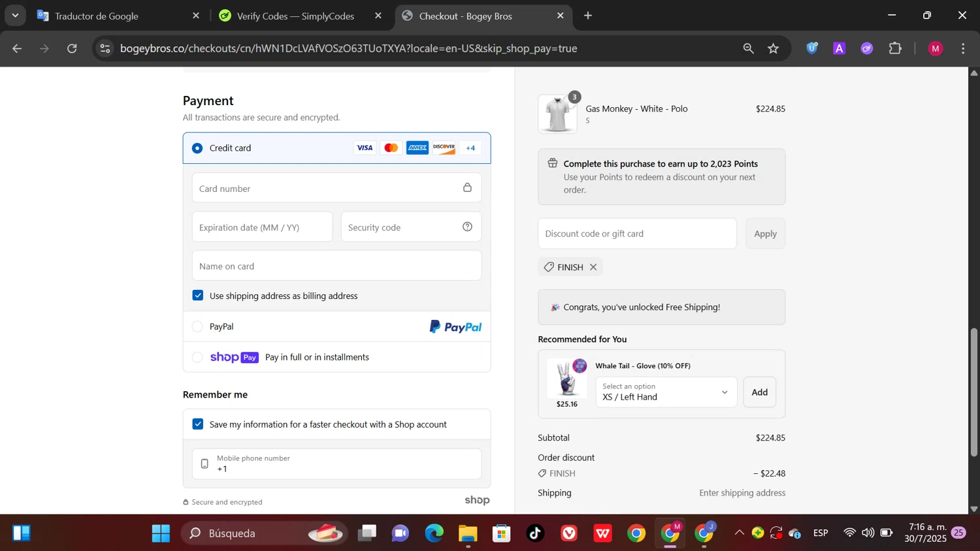The image size is (980, 551).
Task: Select the Checkout - Bogey Bros tab
Action: (x=483, y=16)
